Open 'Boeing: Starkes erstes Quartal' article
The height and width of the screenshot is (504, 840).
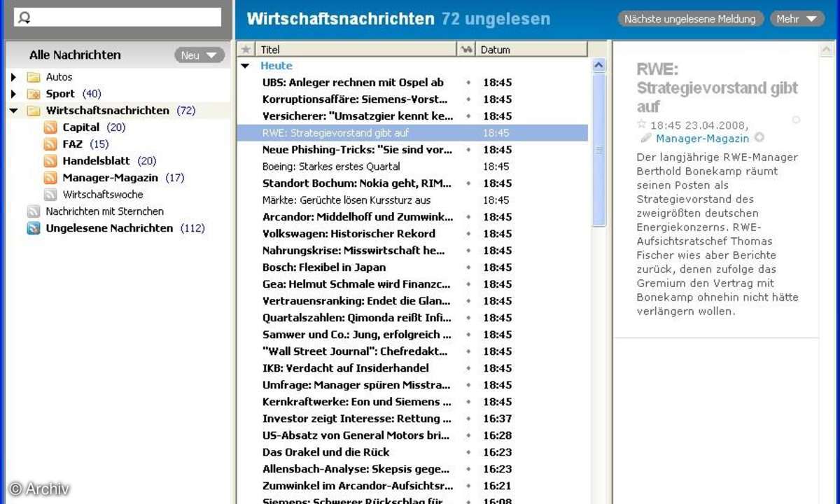[331, 167]
